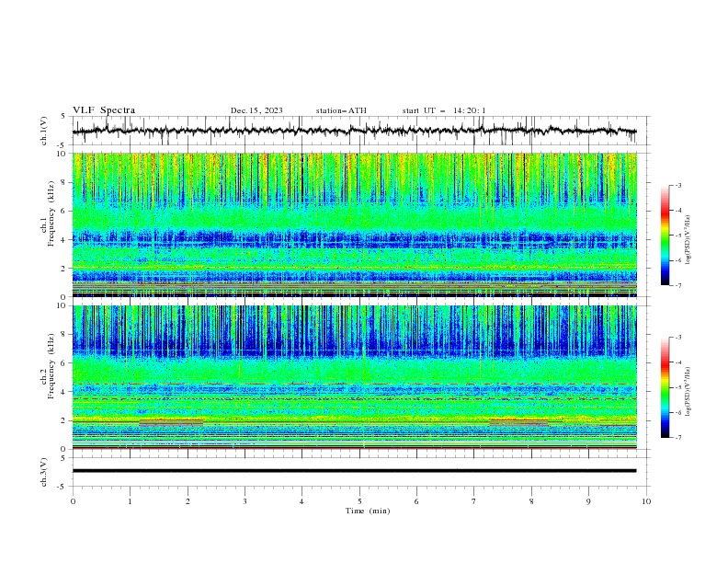Image resolution: width=728 pixels, height=563 pixels.
Task: Click time axis tick label "7"
Action: pos(474,501)
